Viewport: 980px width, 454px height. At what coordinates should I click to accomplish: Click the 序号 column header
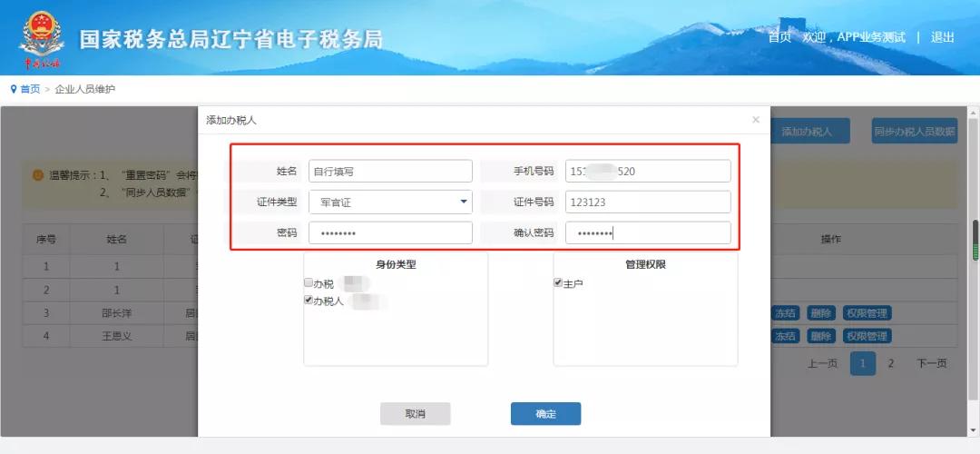[46, 239]
